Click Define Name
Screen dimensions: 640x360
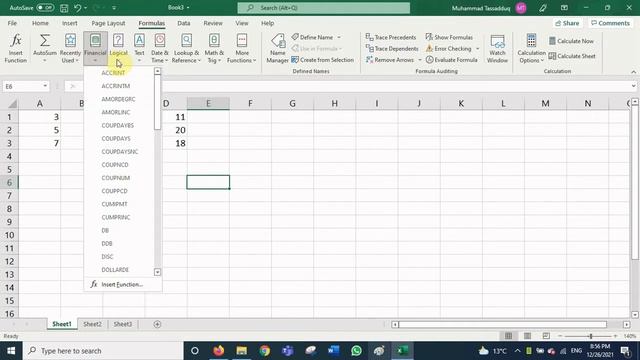[x=312, y=37]
